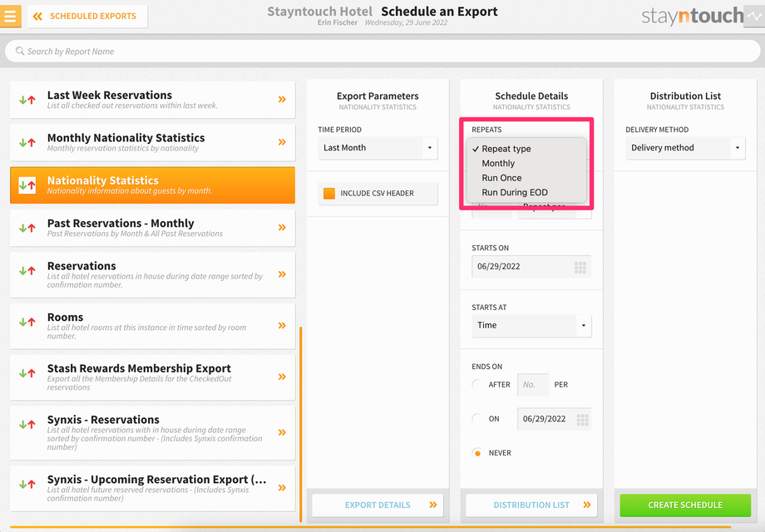Open the Time Period dropdown showing Last Month
The width and height of the screenshot is (765, 532).
378,148
